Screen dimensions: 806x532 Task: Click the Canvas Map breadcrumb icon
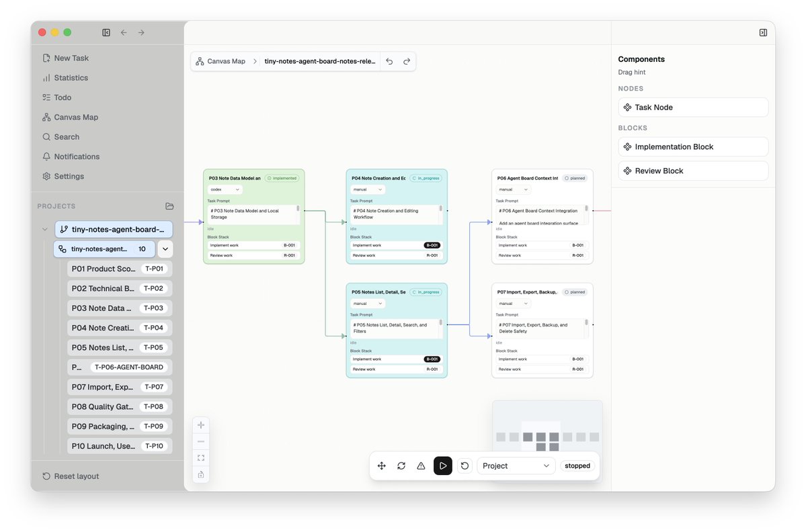click(200, 61)
